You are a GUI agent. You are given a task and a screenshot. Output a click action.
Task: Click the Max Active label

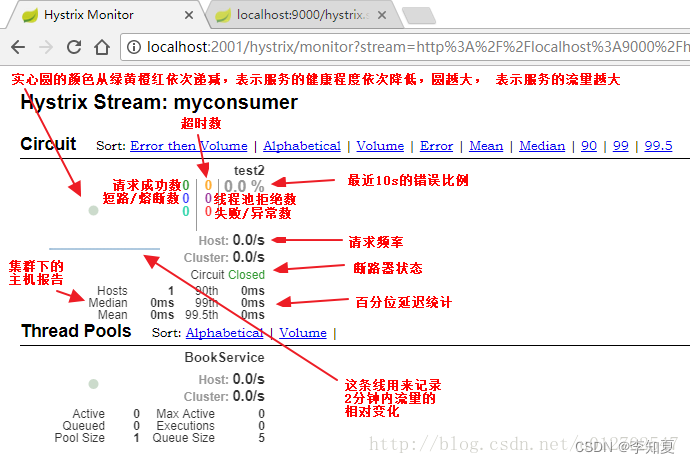tap(186, 414)
